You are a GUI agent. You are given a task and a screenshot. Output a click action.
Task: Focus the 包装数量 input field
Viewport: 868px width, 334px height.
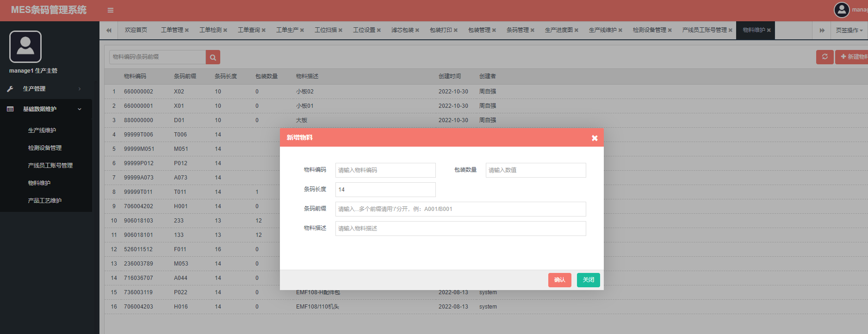tap(536, 170)
